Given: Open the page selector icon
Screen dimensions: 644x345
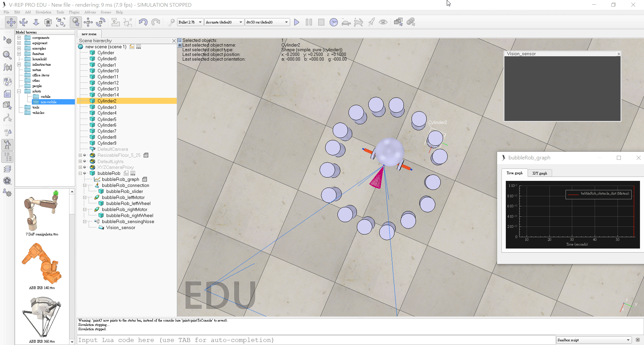Looking at the screenshot, I should pos(398,22).
